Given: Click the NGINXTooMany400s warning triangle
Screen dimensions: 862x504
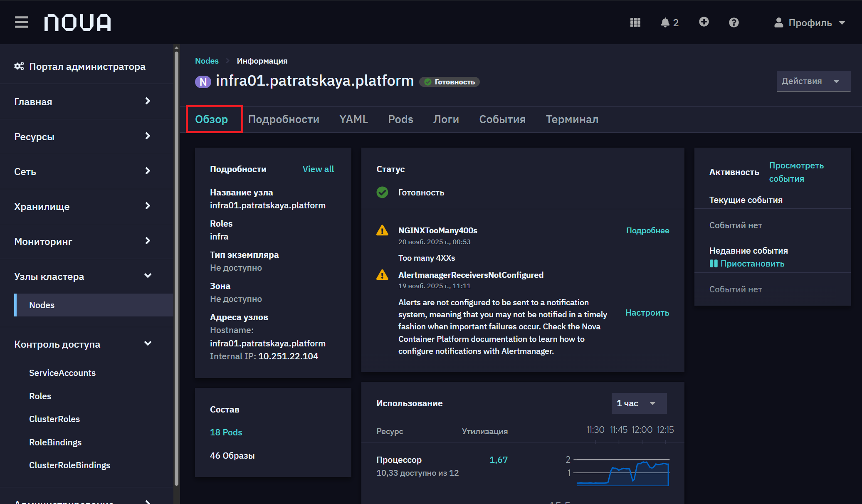Looking at the screenshot, I should coord(382,230).
